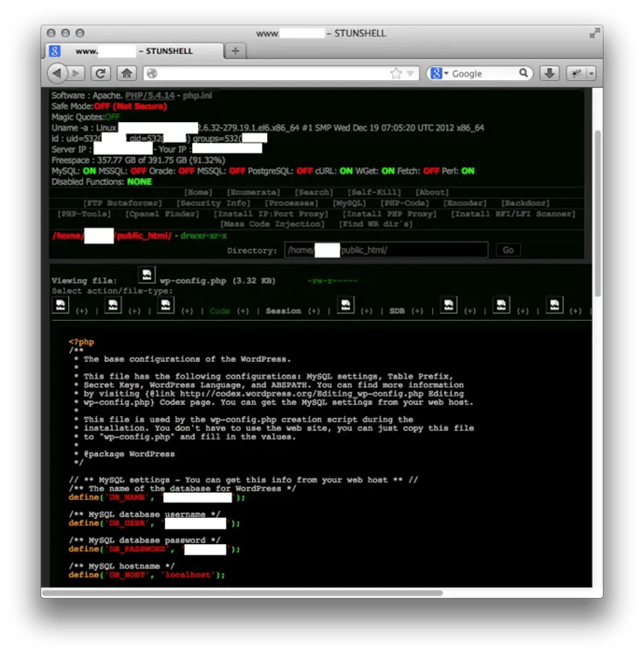Open the Downloads arrow icon
The width and height of the screenshot is (644, 655).
pos(550,73)
